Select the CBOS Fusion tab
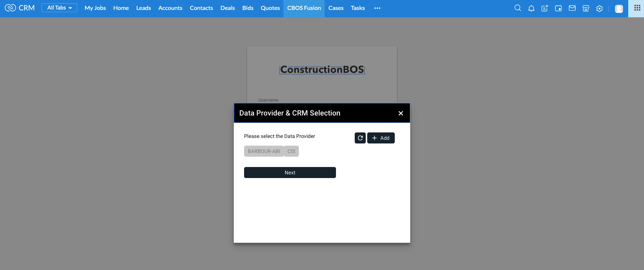The height and width of the screenshot is (270, 644). [304, 8]
